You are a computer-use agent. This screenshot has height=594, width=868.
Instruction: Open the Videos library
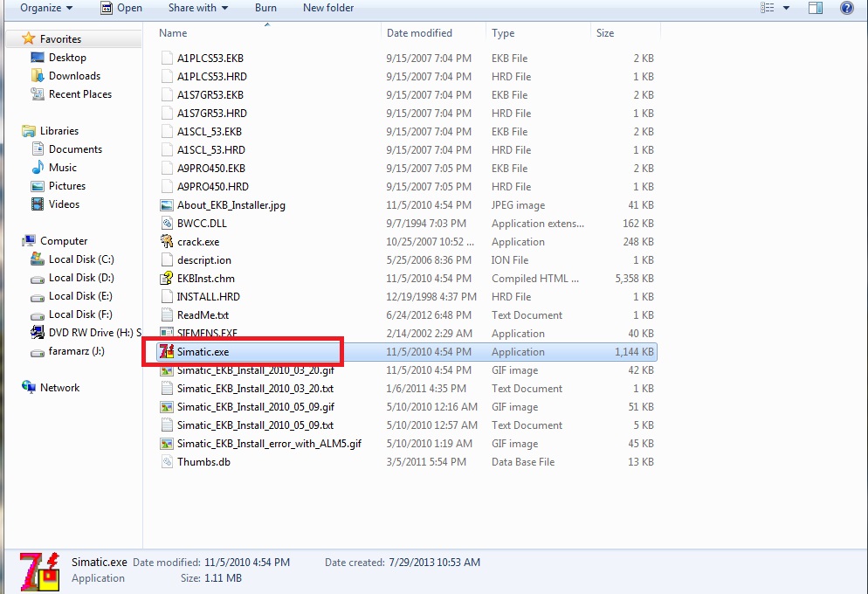point(64,204)
